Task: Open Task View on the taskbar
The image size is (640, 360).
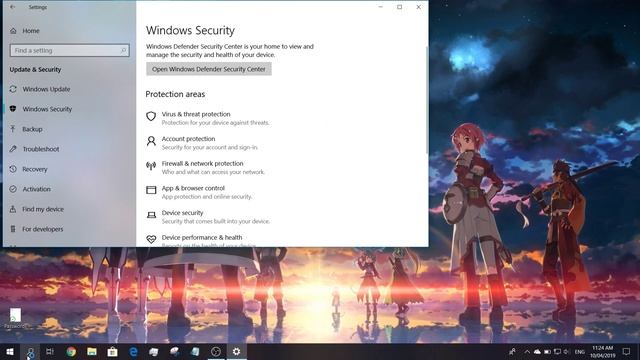Action: [x=50, y=351]
